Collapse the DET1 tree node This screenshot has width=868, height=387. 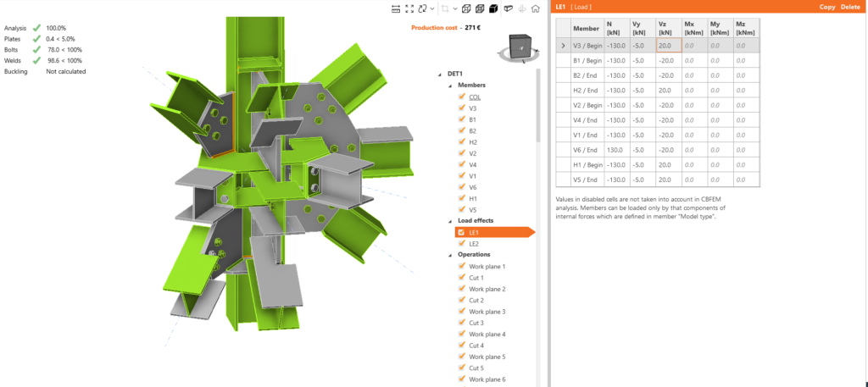tap(441, 74)
